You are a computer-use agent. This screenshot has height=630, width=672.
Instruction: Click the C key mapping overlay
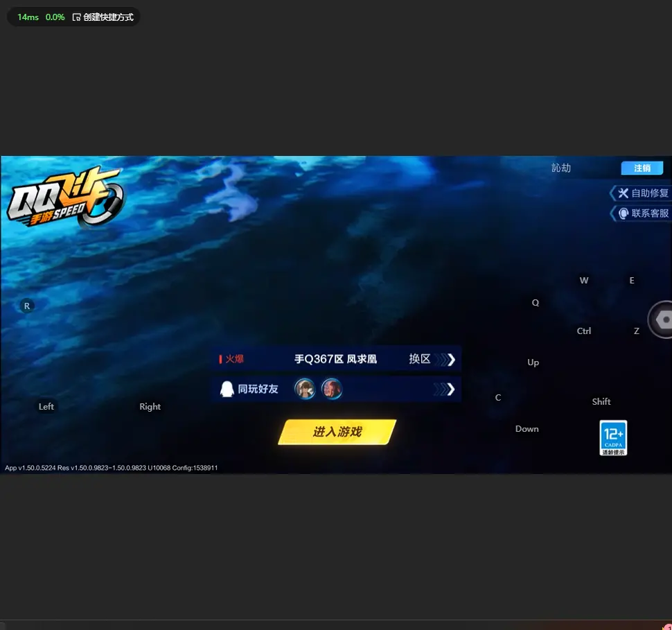(498, 398)
